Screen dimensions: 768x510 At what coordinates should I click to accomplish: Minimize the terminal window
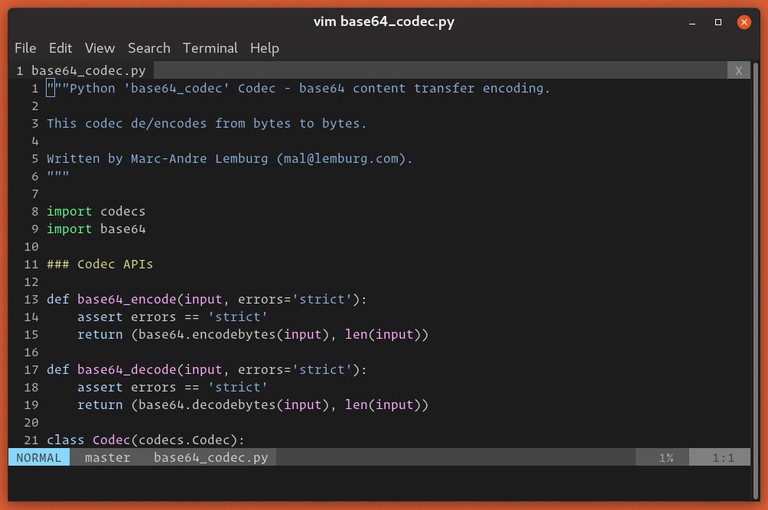click(693, 21)
